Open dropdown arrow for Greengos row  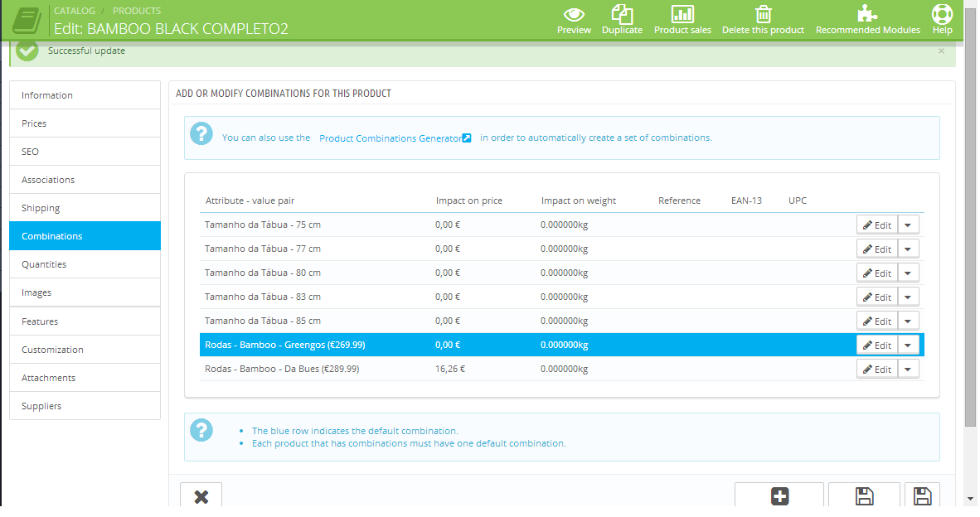click(x=908, y=345)
